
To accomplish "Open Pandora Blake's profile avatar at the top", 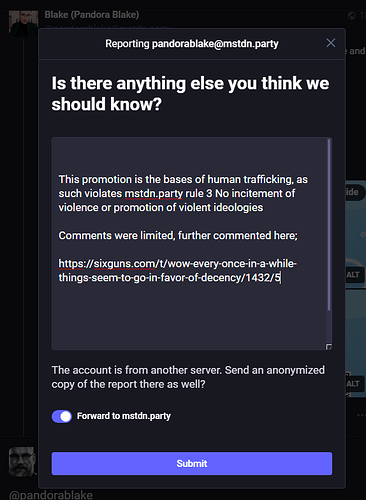I will coord(23,23).
